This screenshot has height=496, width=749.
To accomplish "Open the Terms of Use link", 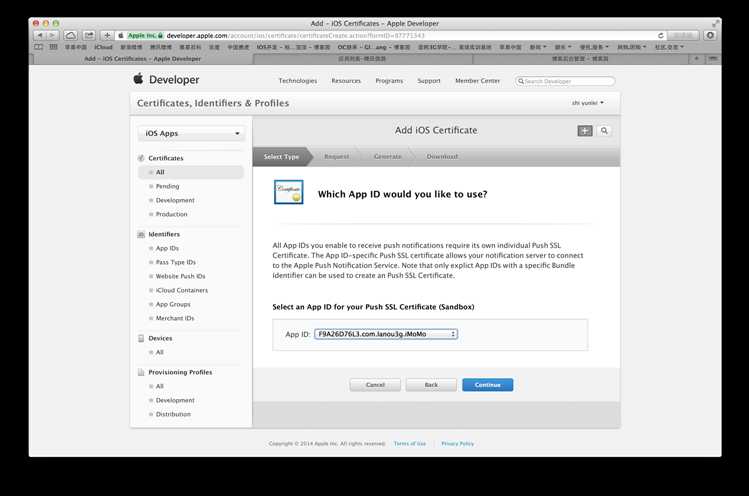I will click(410, 443).
